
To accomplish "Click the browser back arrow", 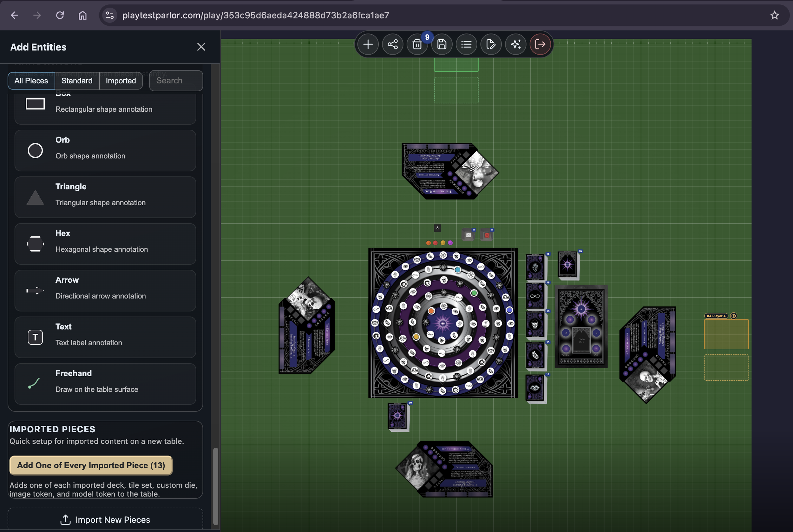I will (x=15, y=15).
